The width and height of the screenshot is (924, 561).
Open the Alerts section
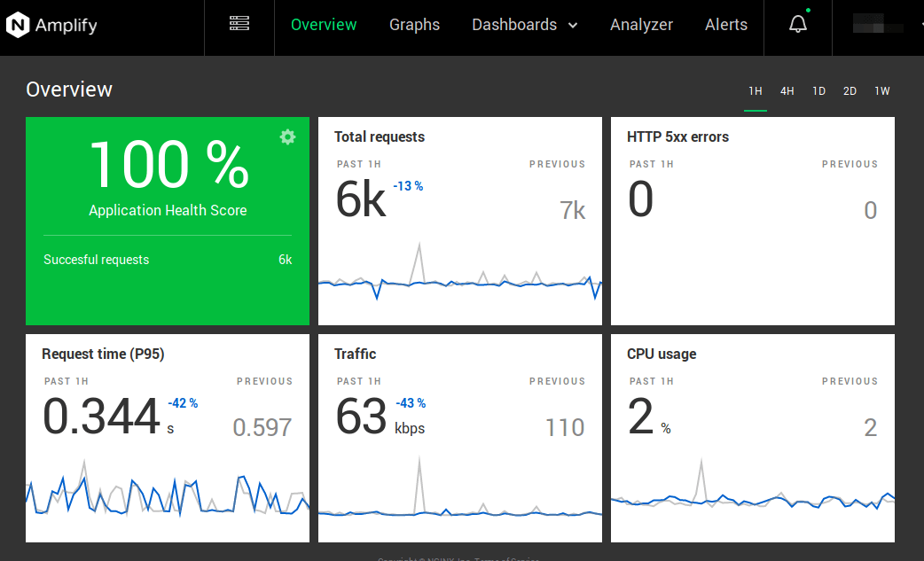click(x=725, y=25)
